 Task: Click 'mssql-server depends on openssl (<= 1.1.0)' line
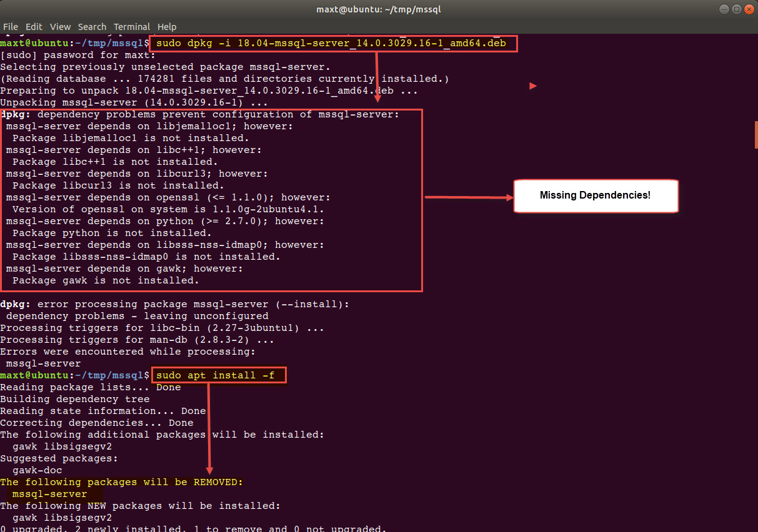pos(168,198)
